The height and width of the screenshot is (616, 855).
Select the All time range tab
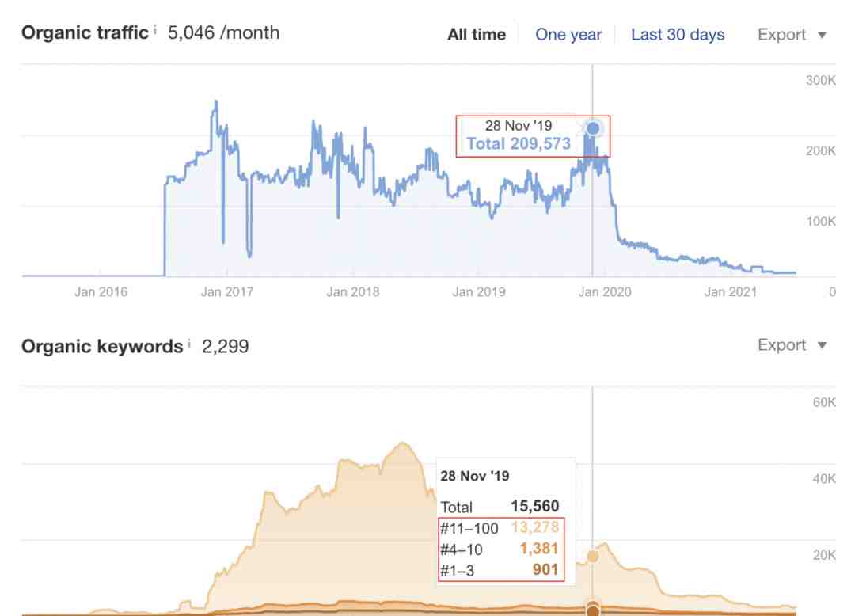(477, 35)
